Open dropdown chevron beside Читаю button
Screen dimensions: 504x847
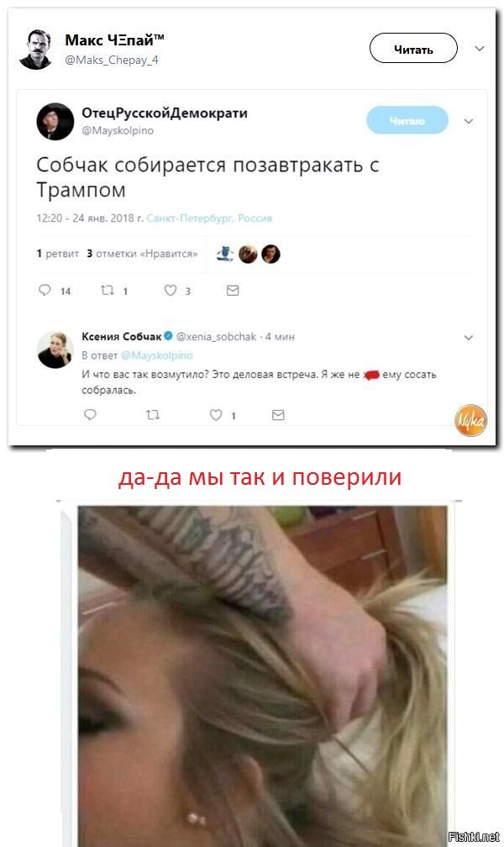469,121
